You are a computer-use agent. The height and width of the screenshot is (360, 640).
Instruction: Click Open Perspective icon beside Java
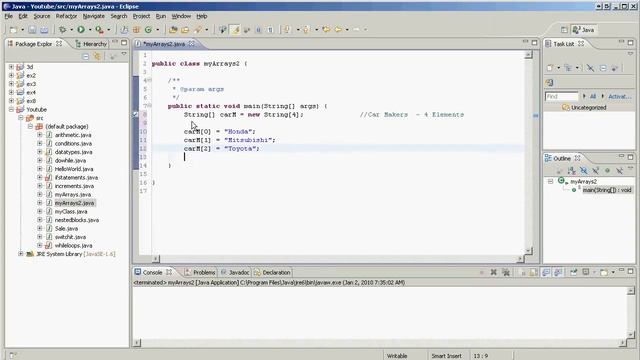[x=564, y=30]
